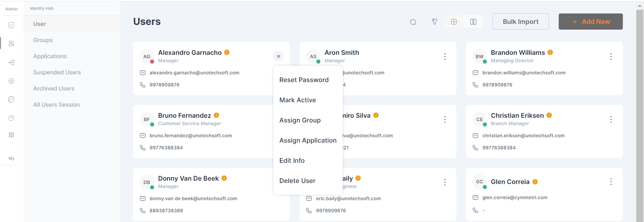Select Reset Password from the menu
Image resolution: width=644 pixels, height=222 pixels.
[304, 80]
